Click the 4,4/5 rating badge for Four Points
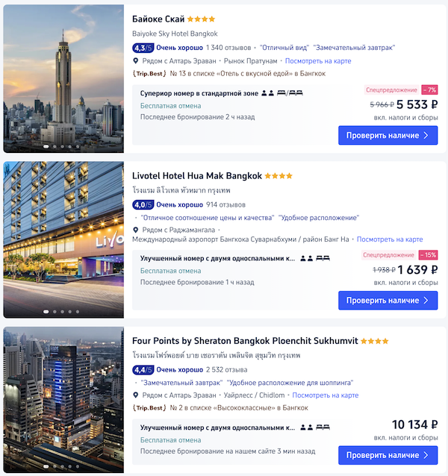The height and width of the screenshot is (476, 448). point(143,370)
